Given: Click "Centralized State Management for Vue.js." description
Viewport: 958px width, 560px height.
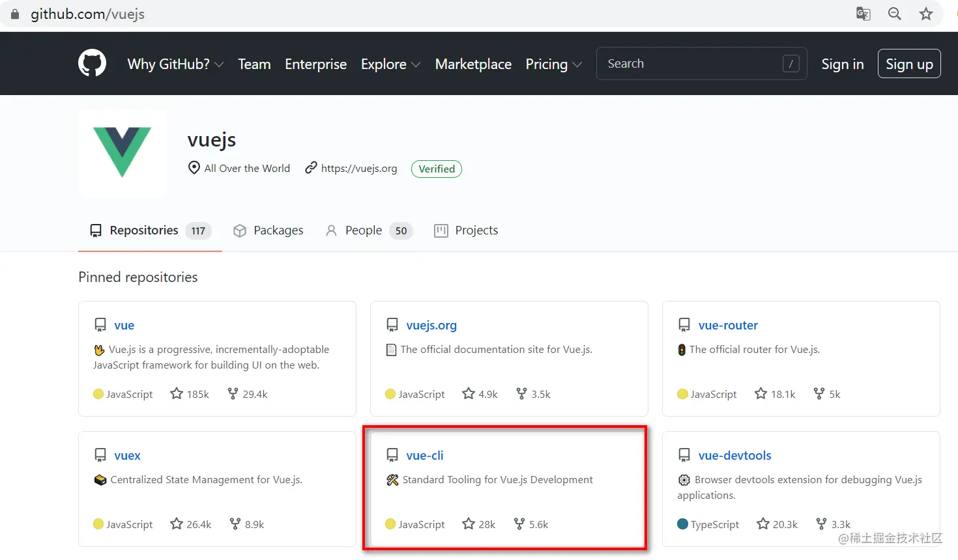Looking at the screenshot, I should [x=207, y=480].
